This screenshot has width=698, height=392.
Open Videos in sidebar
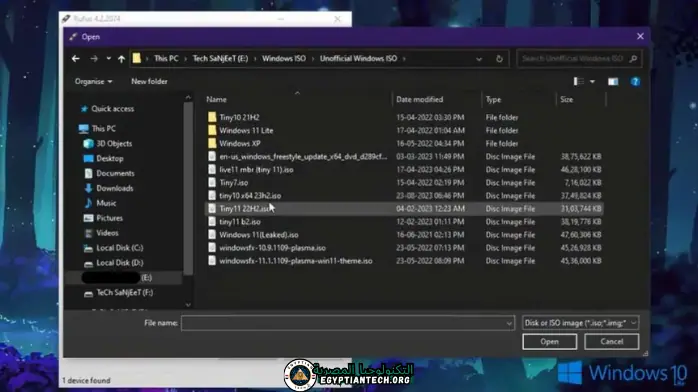101,233
